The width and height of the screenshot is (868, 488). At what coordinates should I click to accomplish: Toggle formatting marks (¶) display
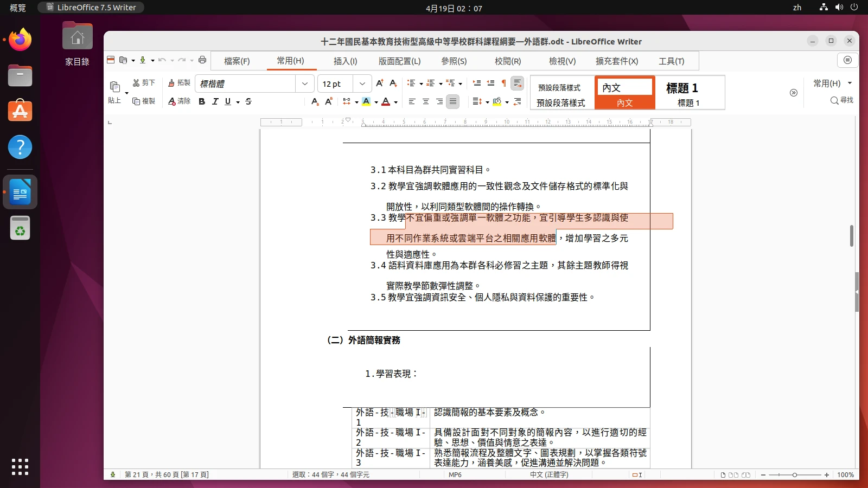pyautogui.click(x=503, y=83)
